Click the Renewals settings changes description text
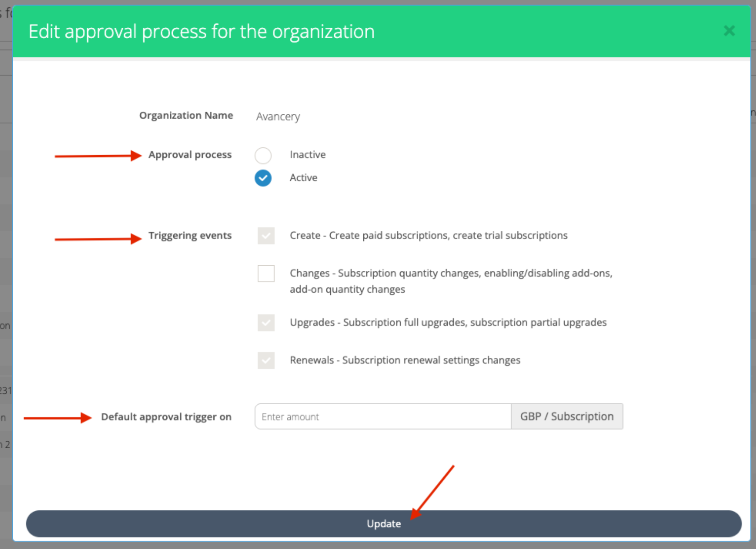 [x=405, y=360]
